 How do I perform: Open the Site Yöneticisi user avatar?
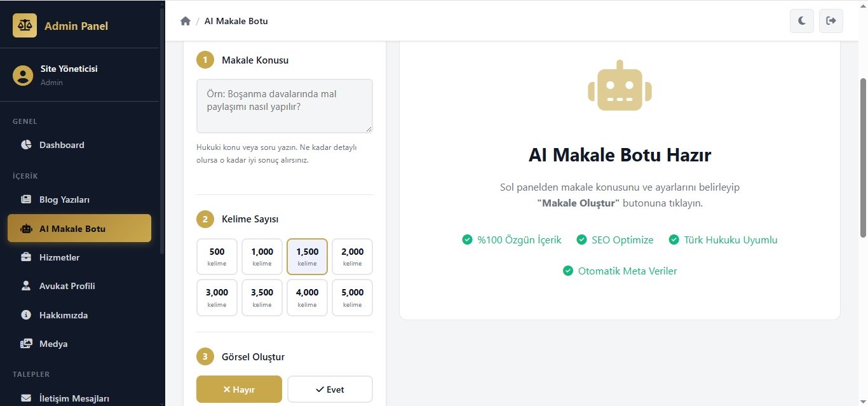tap(23, 75)
